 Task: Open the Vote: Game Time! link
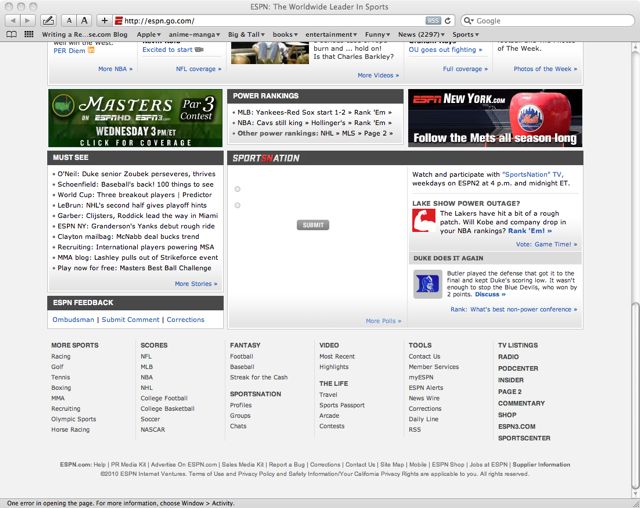[x=547, y=244]
